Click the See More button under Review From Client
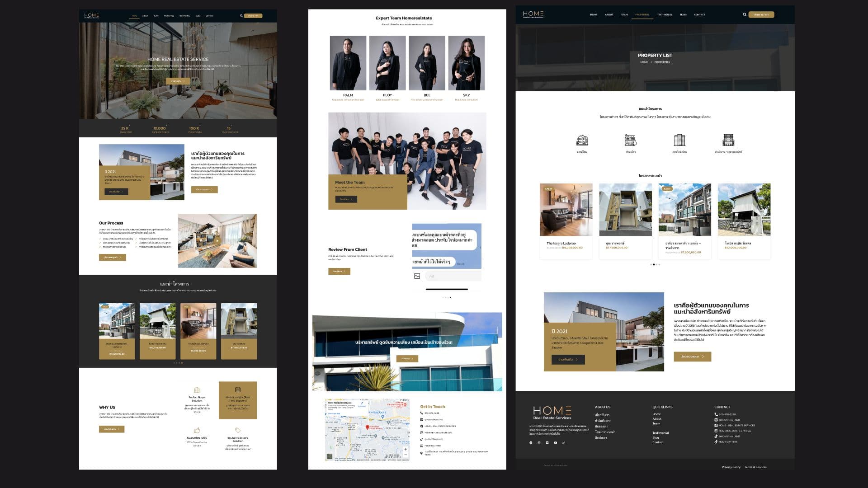The image size is (868, 488). [x=339, y=271]
